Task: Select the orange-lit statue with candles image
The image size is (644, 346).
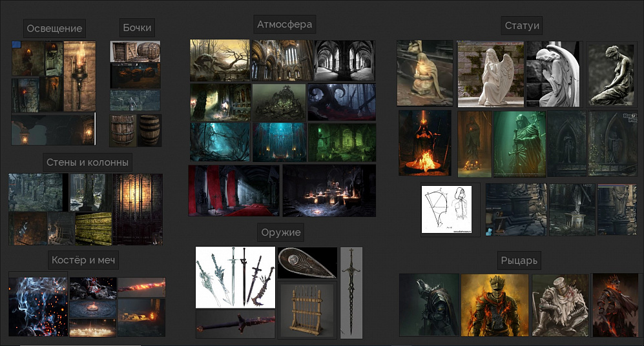Action: click(474, 144)
